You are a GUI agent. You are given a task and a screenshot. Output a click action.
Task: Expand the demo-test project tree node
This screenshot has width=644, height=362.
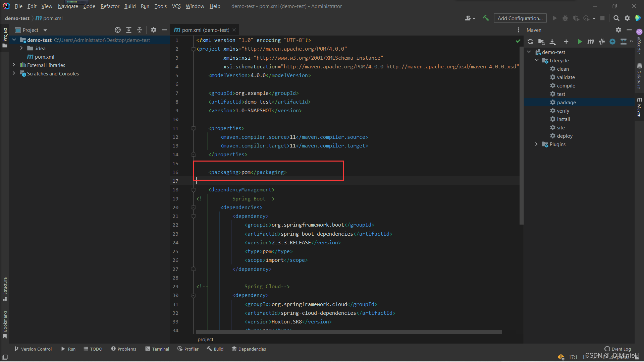pyautogui.click(x=15, y=40)
